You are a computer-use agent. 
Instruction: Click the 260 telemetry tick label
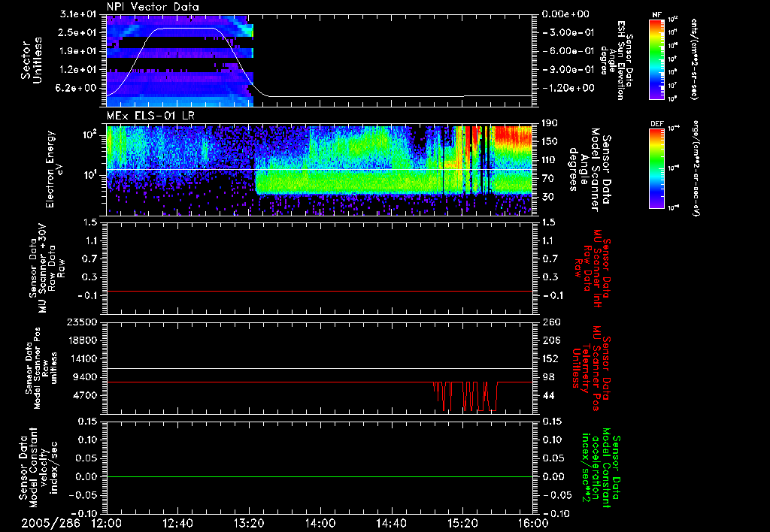click(550, 322)
